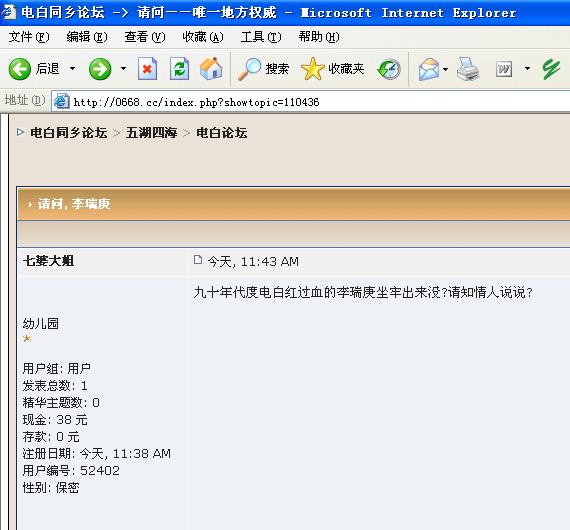Refresh the page using the refresh icon
The image size is (570, 530).
(180, 69)
